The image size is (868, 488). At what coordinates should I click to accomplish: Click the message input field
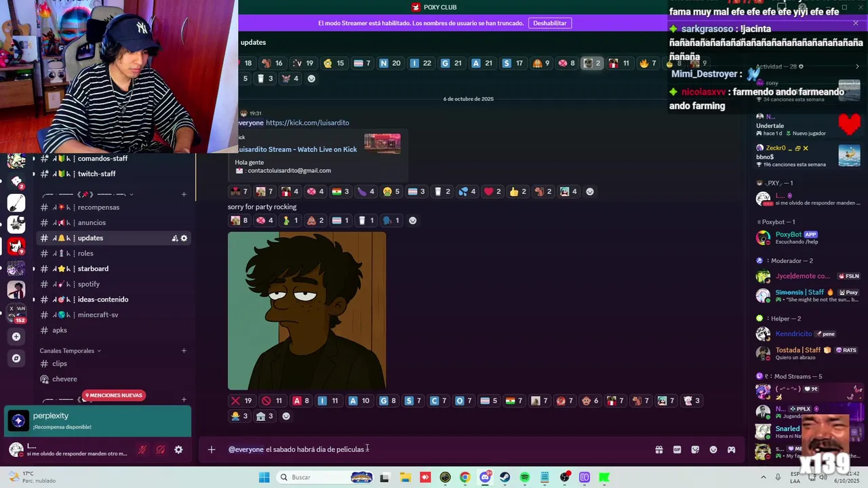[x=434, y=449]
